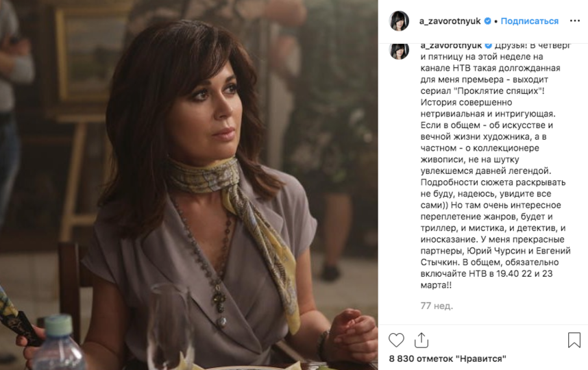Save the post with the bookmark icon

[x=574, y=340]
